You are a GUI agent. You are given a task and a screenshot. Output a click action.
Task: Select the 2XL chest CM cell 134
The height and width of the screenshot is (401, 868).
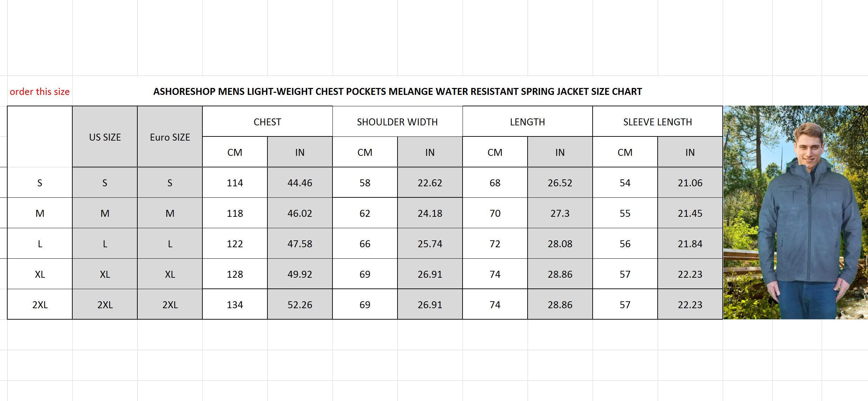click(235, 305)
